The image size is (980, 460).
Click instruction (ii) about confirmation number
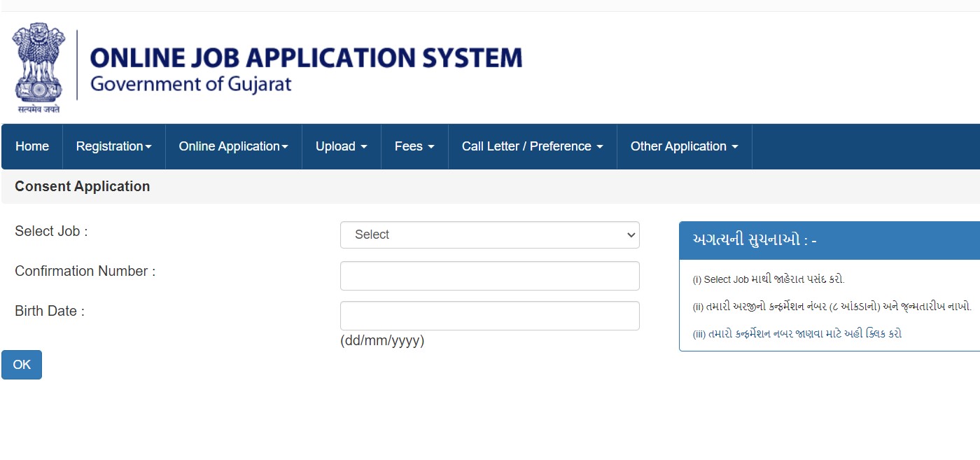tap(830, 307)
